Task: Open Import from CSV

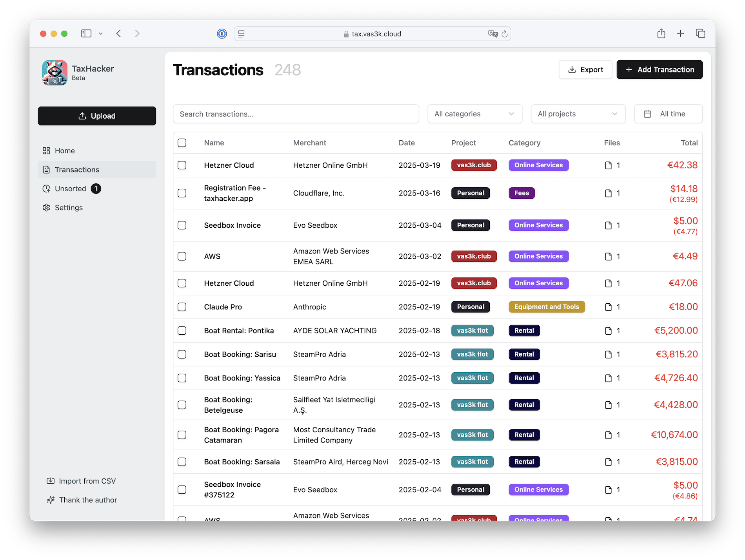Action: point(81,481)
